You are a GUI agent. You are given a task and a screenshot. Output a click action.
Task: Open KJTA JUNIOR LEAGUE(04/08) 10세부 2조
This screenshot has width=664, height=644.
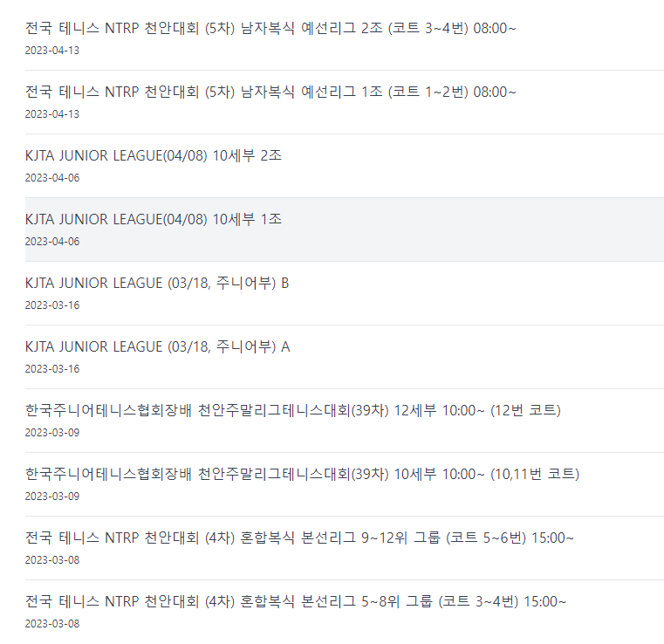154,156
